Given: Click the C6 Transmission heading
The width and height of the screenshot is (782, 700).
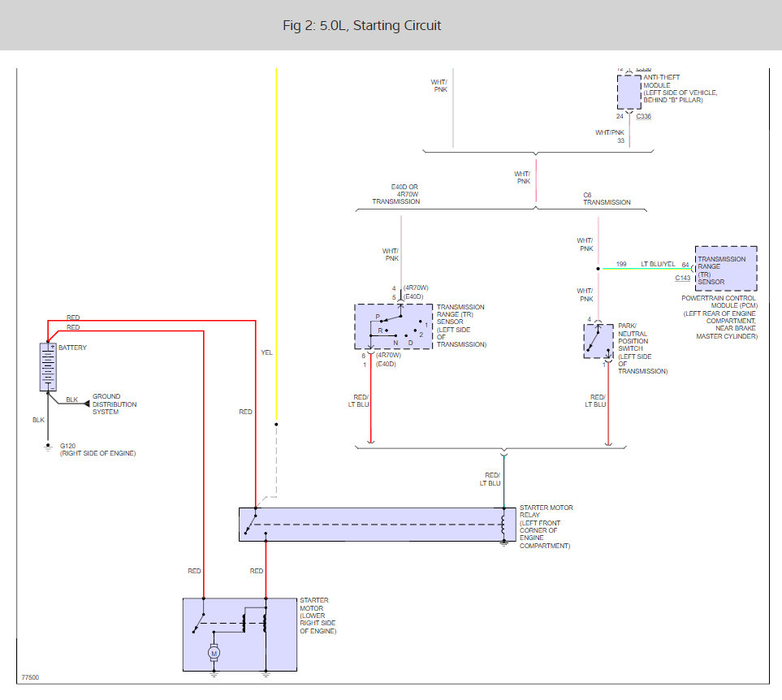Looking at the screenshot, I should point(606,198).
